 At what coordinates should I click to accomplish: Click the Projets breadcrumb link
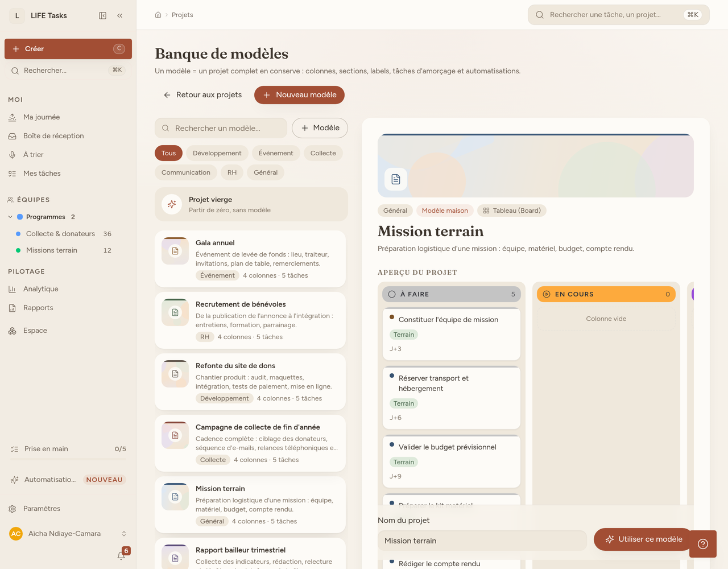tap(182, 15)
